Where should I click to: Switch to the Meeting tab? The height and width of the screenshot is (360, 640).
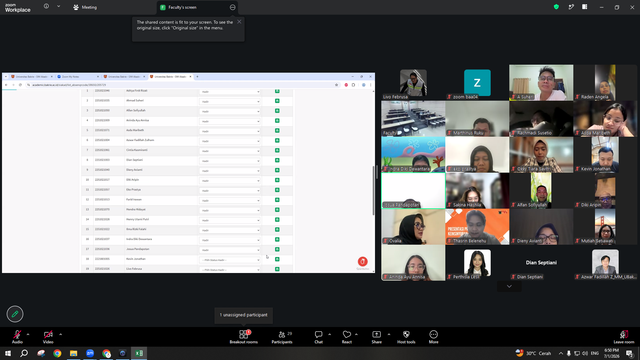(85, 7)
